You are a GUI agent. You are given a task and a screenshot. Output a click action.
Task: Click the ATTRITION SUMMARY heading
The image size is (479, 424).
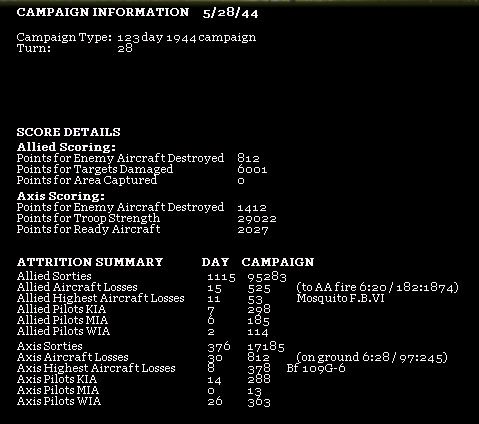(90, 262)
